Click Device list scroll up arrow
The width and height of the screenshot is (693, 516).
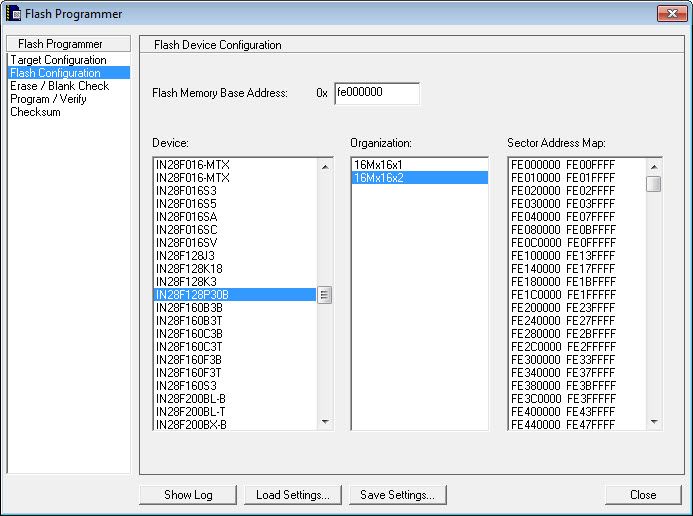325,167
